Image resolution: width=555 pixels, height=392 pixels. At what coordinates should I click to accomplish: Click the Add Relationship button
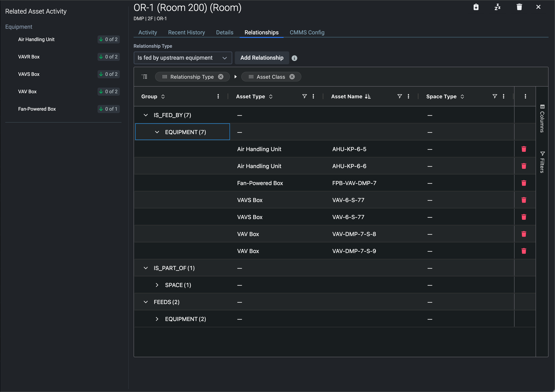point(262,58)
